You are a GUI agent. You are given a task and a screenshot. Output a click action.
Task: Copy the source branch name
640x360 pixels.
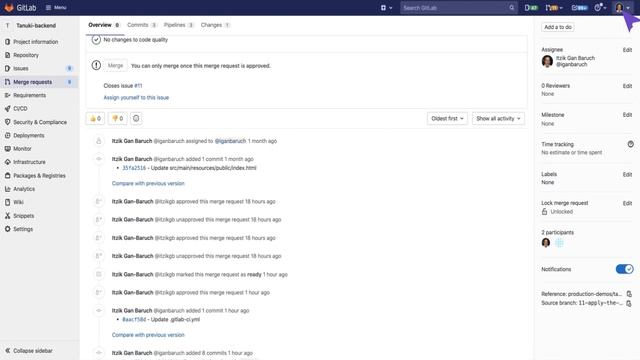pos(629,303)
